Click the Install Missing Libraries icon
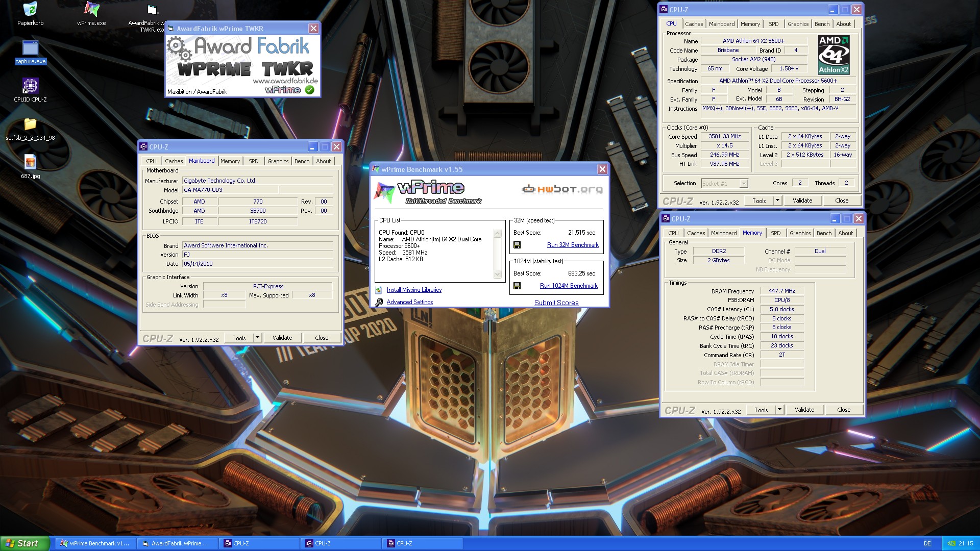This screenshot has width=980, height=551. tap(379, 290)
